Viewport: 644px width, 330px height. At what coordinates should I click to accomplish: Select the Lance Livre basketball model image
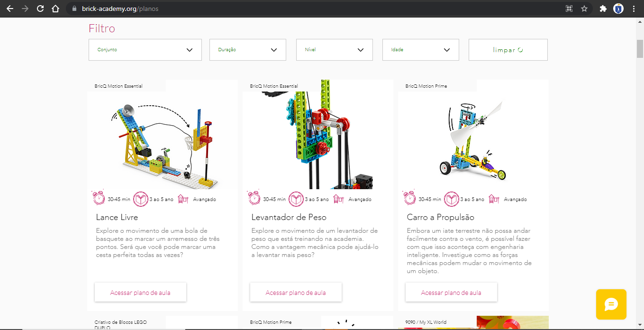pyautogui.click(x=163, y=142)
